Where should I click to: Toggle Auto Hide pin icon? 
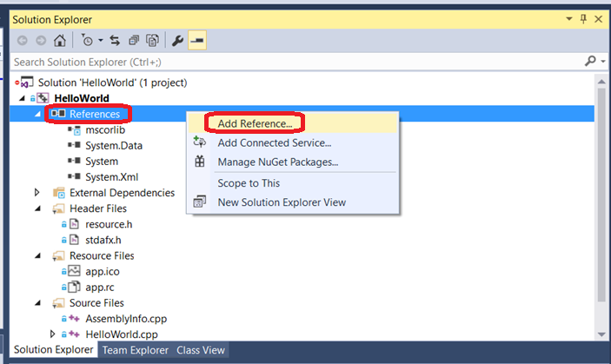pos(583,19)
